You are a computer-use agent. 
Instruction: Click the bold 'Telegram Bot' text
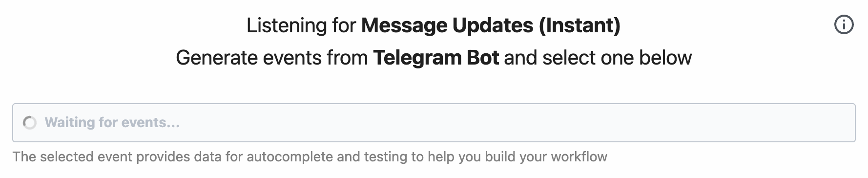436,58
